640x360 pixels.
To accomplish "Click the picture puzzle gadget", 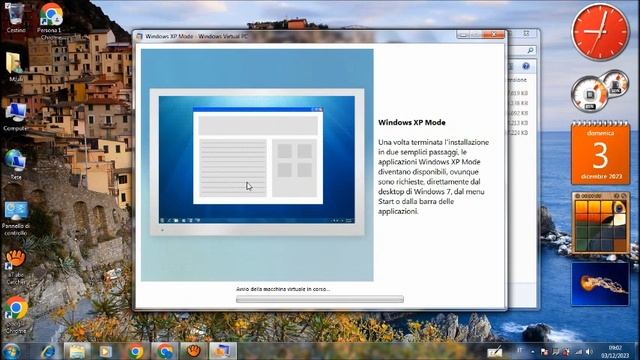I will click(600, 224).
